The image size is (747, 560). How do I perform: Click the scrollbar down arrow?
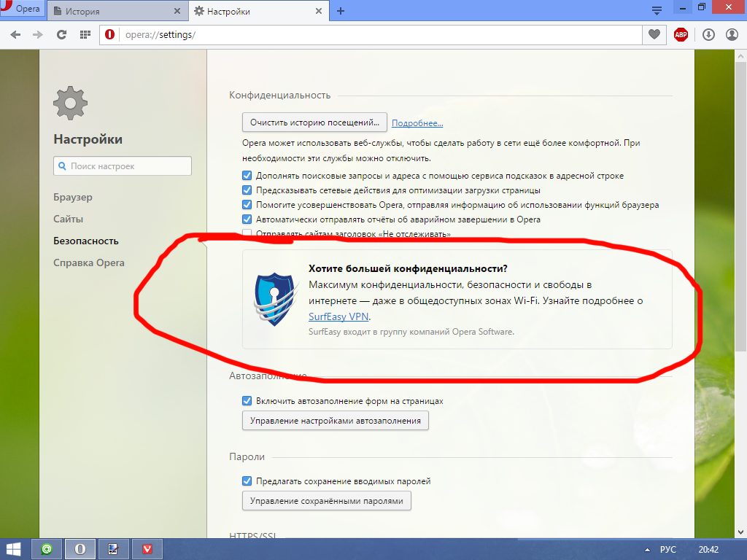(741, 532)
